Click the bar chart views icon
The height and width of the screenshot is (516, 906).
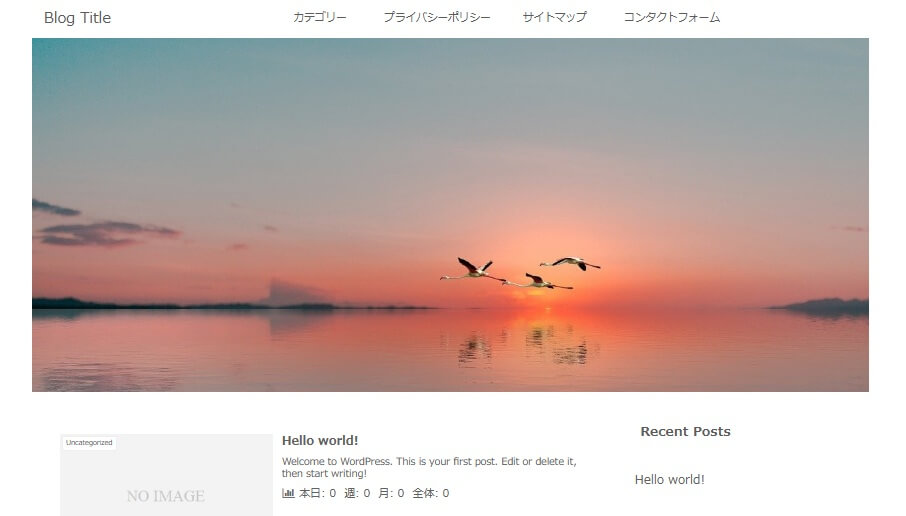[288, 493]
